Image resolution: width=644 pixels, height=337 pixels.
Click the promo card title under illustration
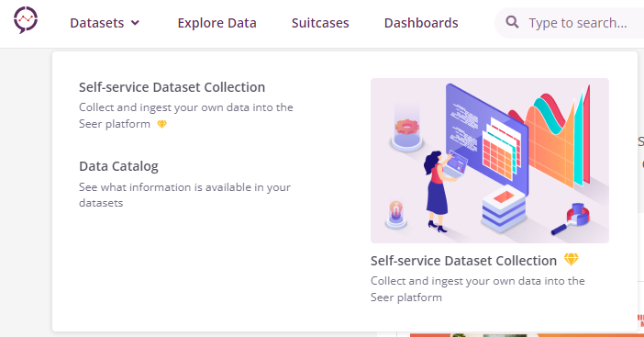(x=463, y=261)
